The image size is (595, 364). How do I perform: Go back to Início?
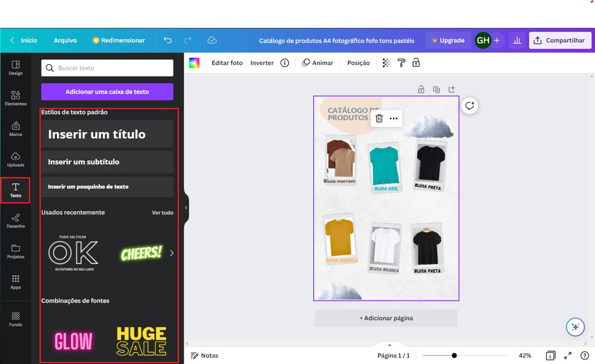[24, 41]
